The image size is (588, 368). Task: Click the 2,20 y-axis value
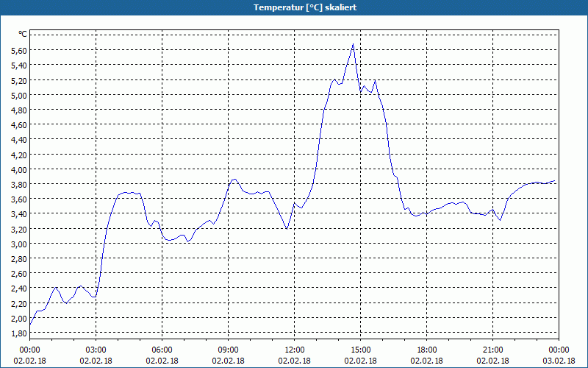tap(20, 303)
